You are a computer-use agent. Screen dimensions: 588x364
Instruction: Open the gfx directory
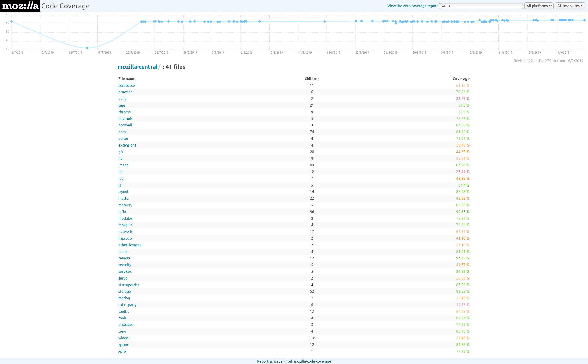click(121, 152)
